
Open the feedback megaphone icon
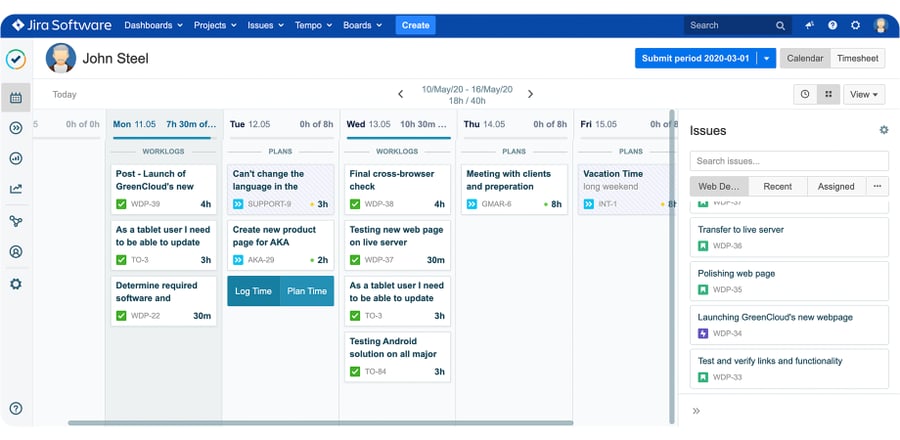click(810, 25)
